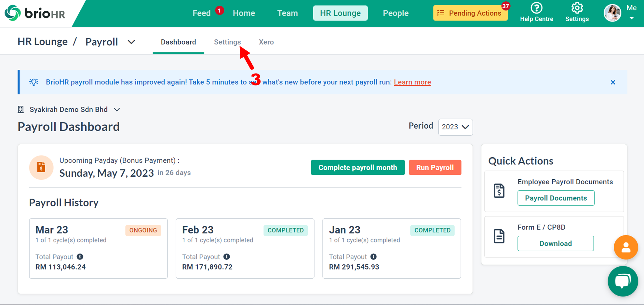Click Jan 23 COMPLETED status badge
This screenshot has width=644, height=305.
click(x=432, y=230)
